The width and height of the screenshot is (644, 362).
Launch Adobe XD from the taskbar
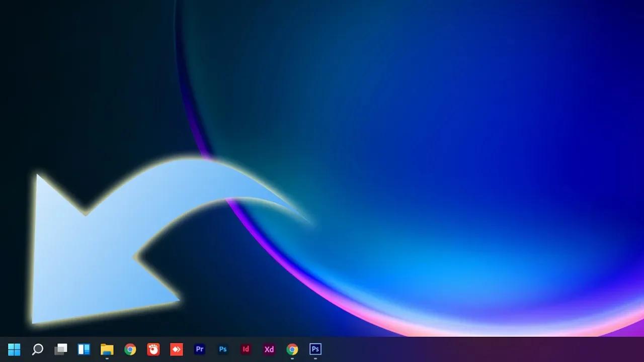[x=268, y=349]
